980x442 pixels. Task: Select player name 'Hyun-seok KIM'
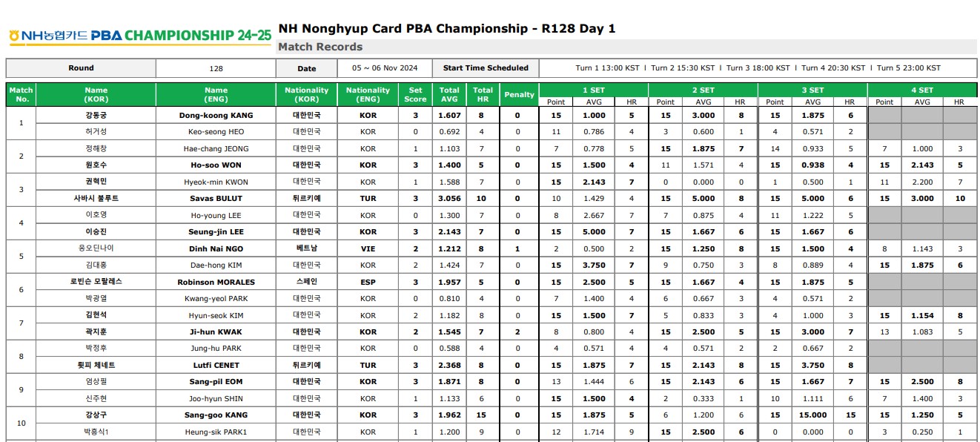pos(216,315)
